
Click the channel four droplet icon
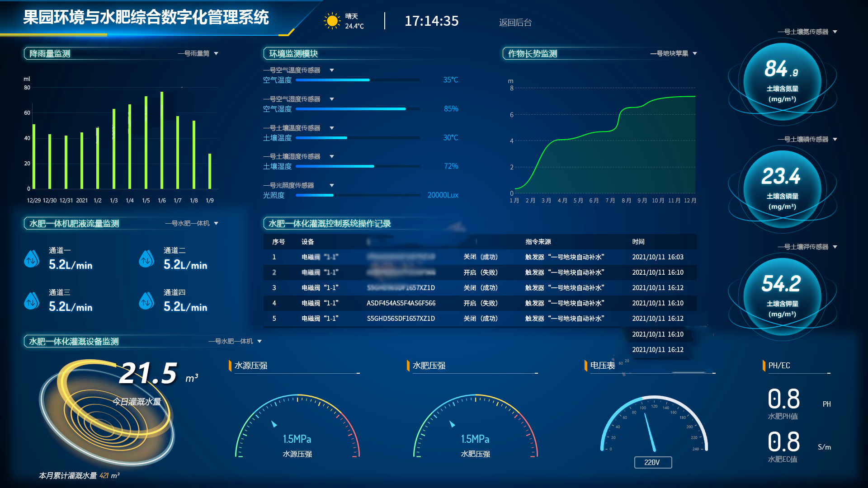coord(146,301)
